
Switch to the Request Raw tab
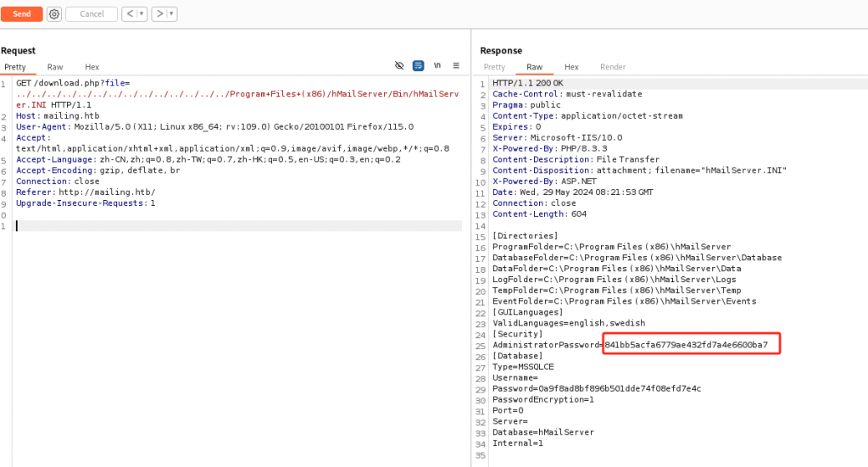click(55, 67)
